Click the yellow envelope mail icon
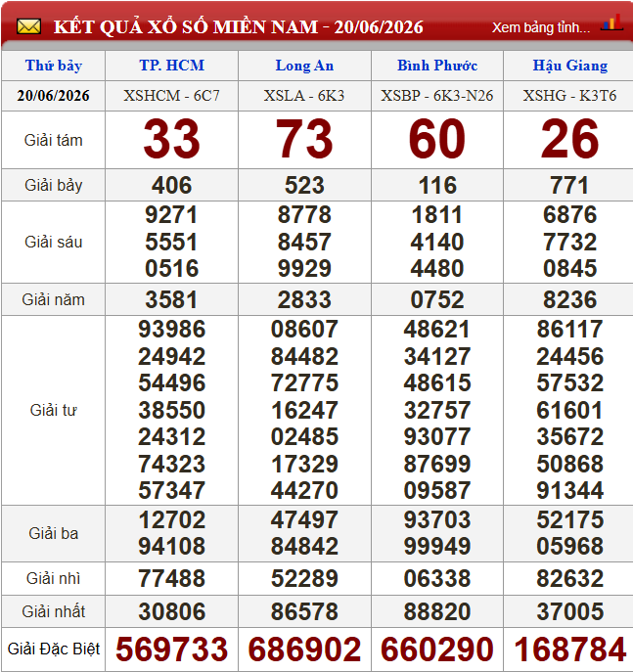The width and height of the screenshot is (633, 672). tap(28, 26)
